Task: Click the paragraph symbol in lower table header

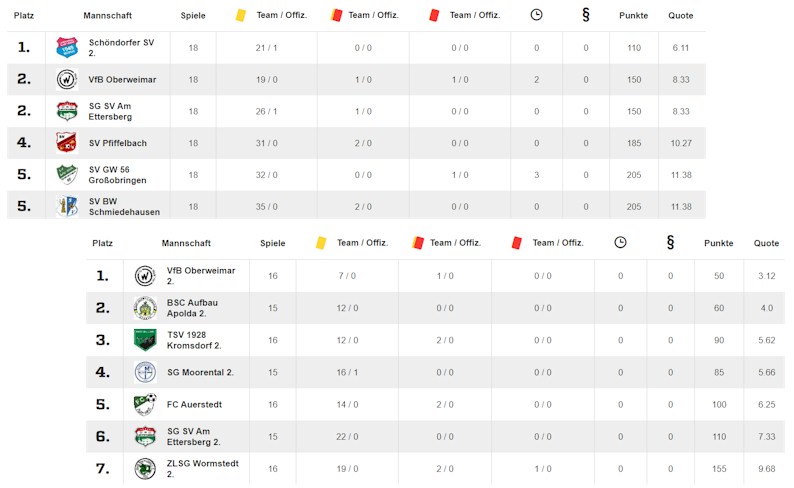Action: (x=670, y=242)
